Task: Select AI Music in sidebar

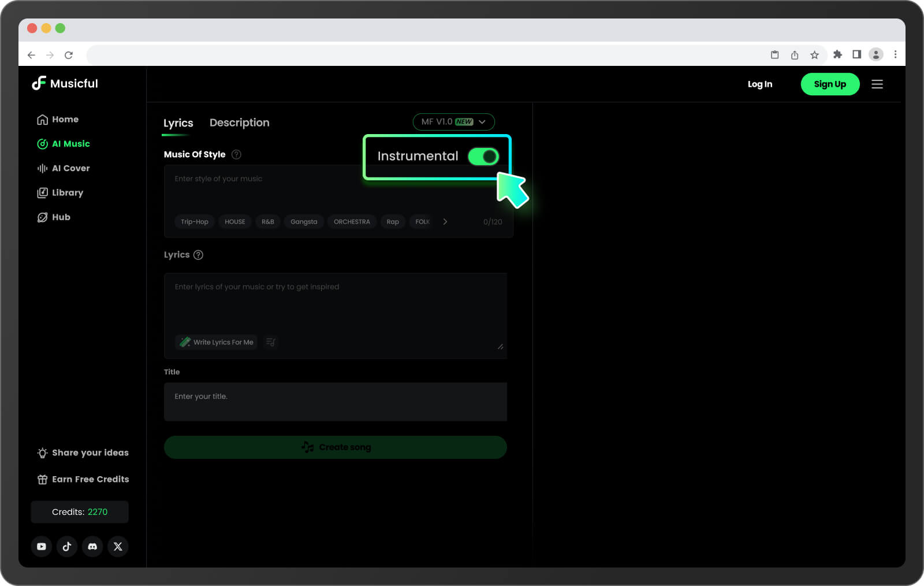Action: pyautogui.click(x=64, y=144)
